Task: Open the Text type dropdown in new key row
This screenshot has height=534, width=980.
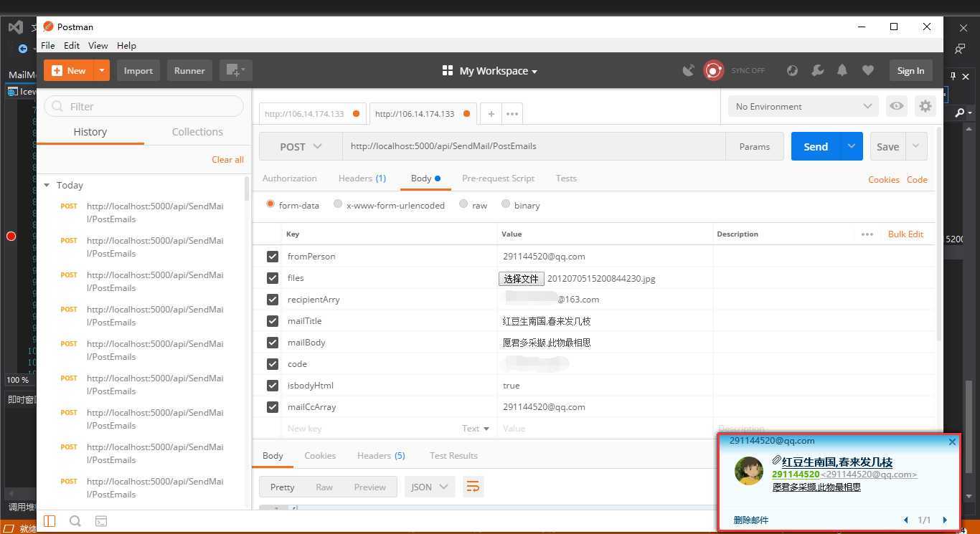Action: [476, 429]
